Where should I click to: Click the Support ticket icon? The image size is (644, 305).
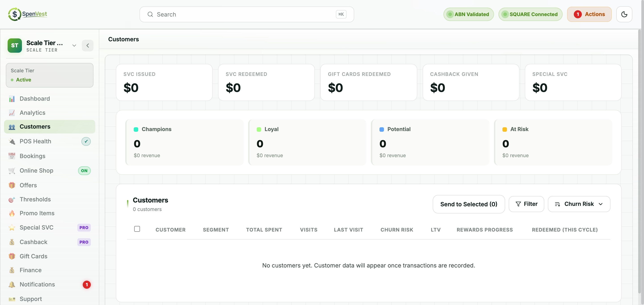tap(12, 299)
